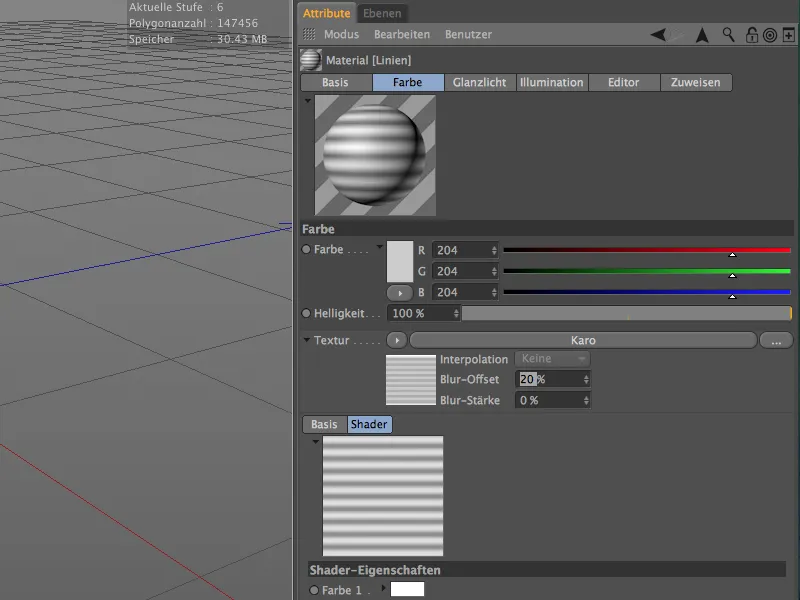This screenshot has height=600, width=800.
Task: Click the Helligkeit animation circle
Action: pos(306,313)
